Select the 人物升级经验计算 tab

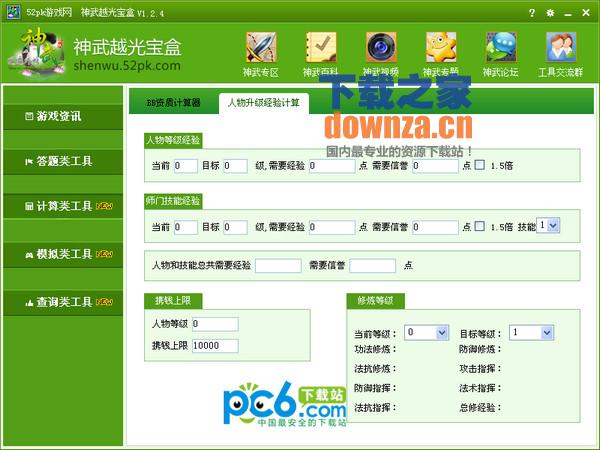264,103
